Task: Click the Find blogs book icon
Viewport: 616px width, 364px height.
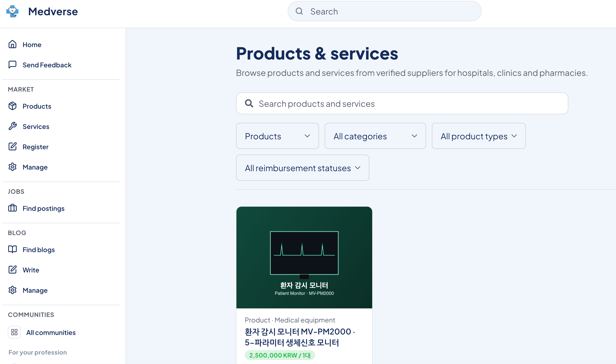Action: click(x=12, y=249)
